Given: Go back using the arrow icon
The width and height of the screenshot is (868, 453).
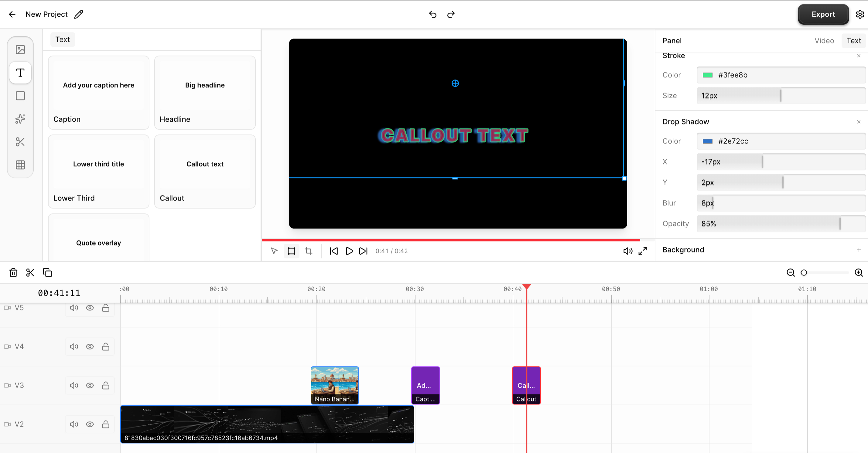Looking at the screenshot, I should [12, 14].
